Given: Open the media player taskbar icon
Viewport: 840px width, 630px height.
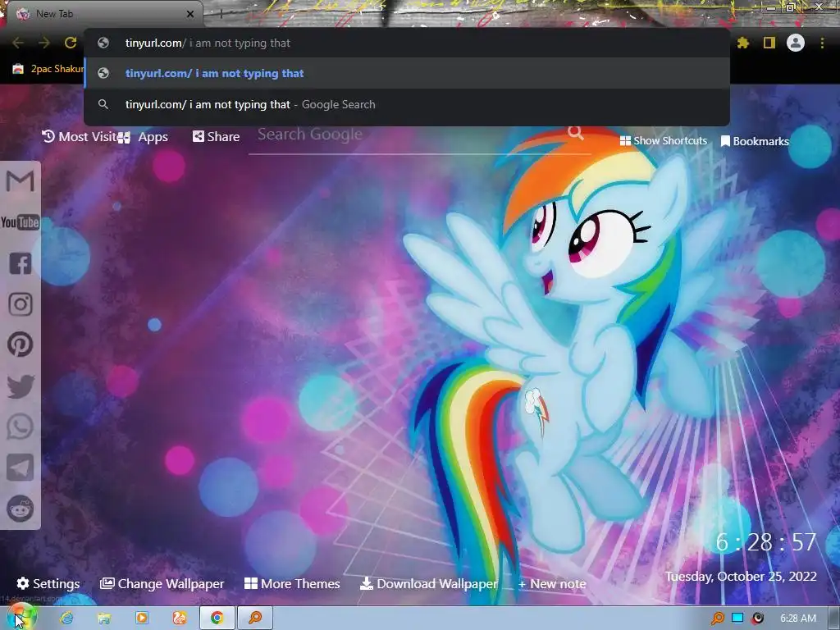Looking at the screenshot, I should (142, 619).
